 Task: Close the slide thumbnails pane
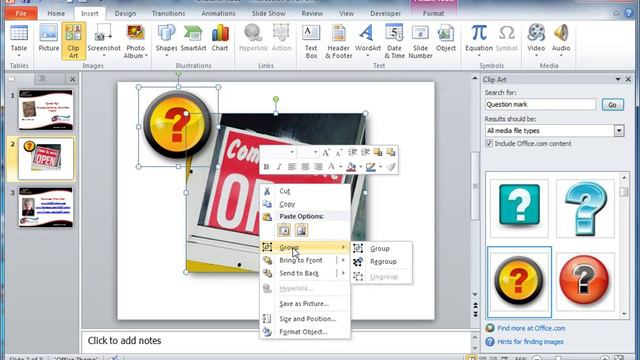tap(72, 79)
